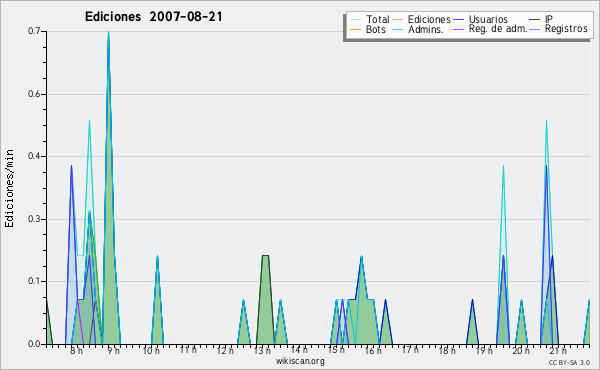This screenshot has width=600, height=370.
Task: Click the wikiscan.org link below chart
Action: [300, 361]
